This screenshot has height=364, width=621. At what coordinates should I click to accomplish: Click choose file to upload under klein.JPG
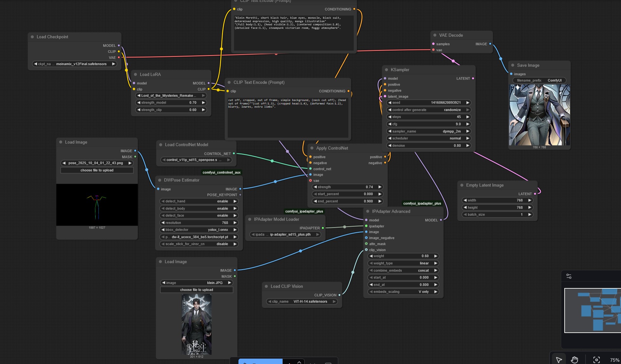tap(197, 290)
